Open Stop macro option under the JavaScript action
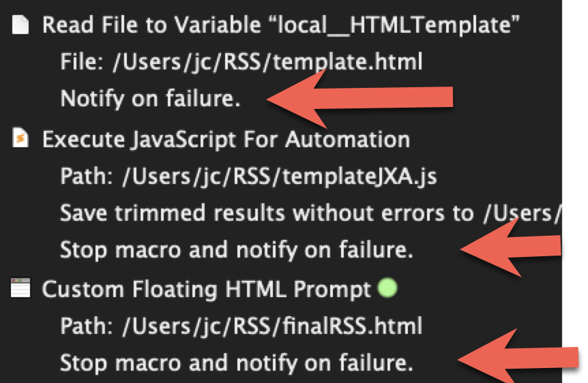This screenshot has width=588, height=383. pyautogui.click(x=236, y=250)
